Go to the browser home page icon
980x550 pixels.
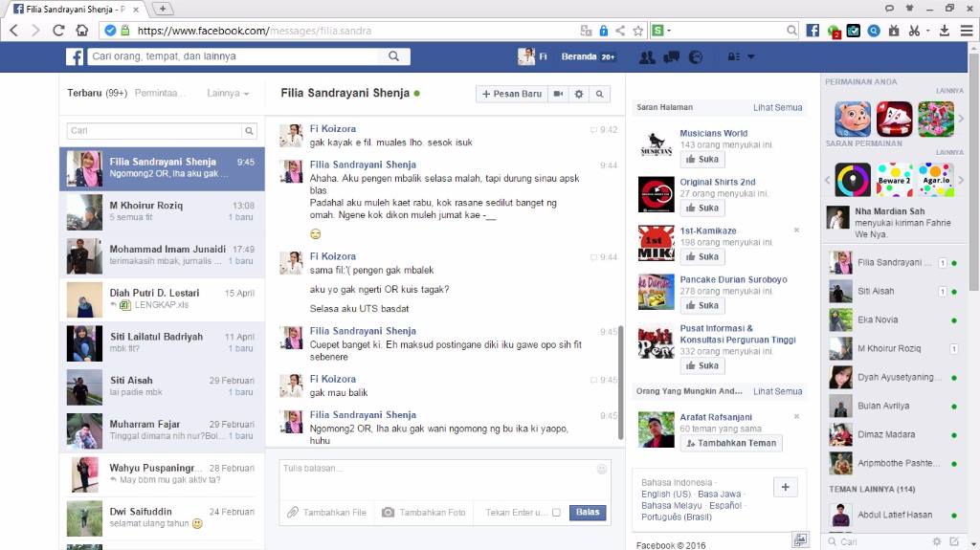(82, 30)
